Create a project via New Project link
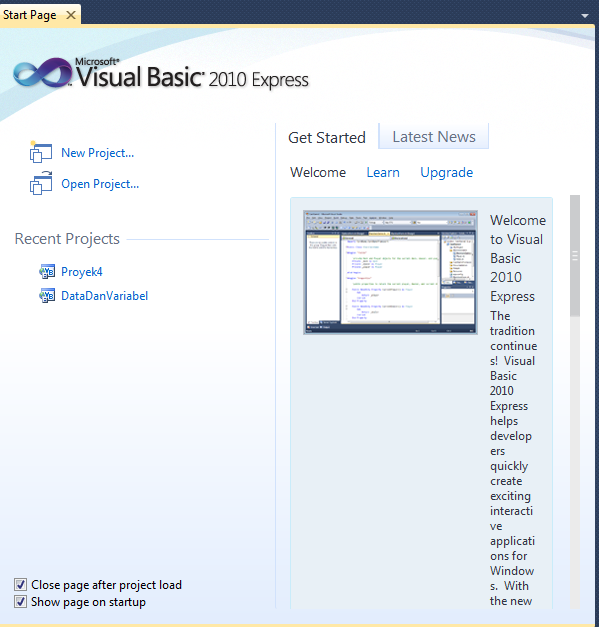This screenshot has width=599, height=627. click(98, 153)
